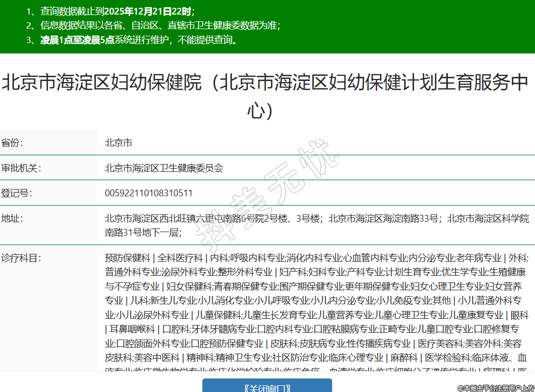The height and width of the screenshot is (392, 535).
Task: Select the 审批机关 field label
Action: pyautogui.click(x=21, y=168)
